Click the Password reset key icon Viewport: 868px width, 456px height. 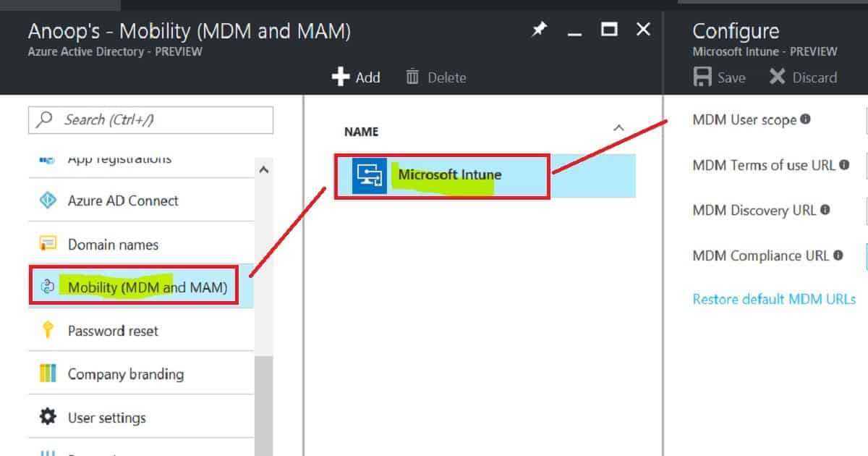pyautogui.click(x=48, y=331)
